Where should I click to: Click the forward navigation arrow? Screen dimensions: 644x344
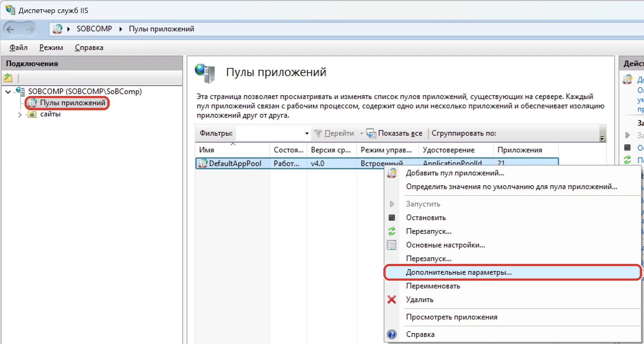30,29
